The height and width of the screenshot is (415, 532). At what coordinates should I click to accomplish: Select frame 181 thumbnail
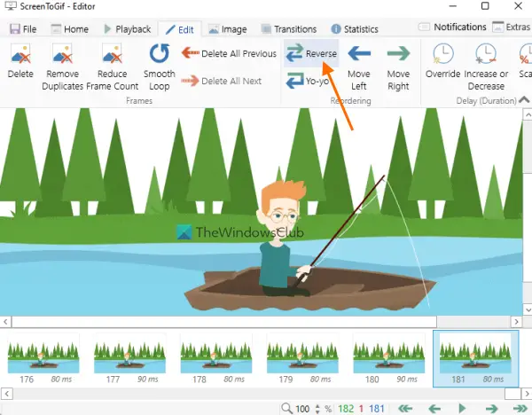475,359
